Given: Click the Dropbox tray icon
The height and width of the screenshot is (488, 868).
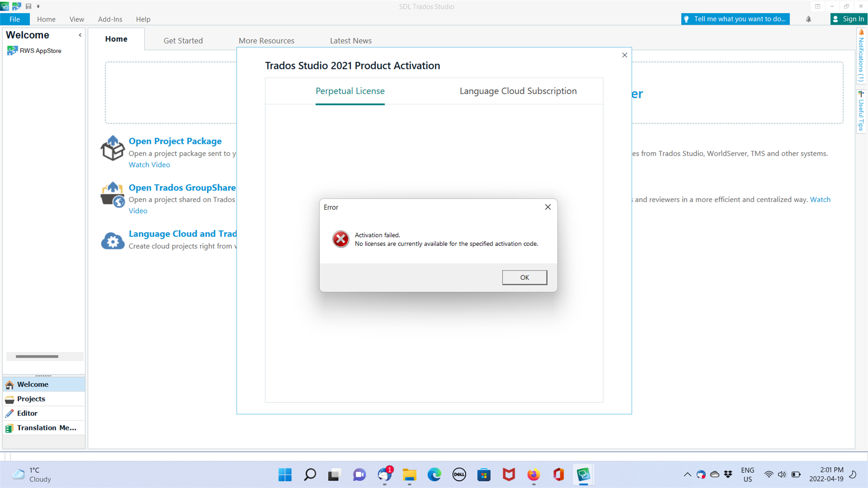Looking at the screenshot, I should [x=728, y=475].
